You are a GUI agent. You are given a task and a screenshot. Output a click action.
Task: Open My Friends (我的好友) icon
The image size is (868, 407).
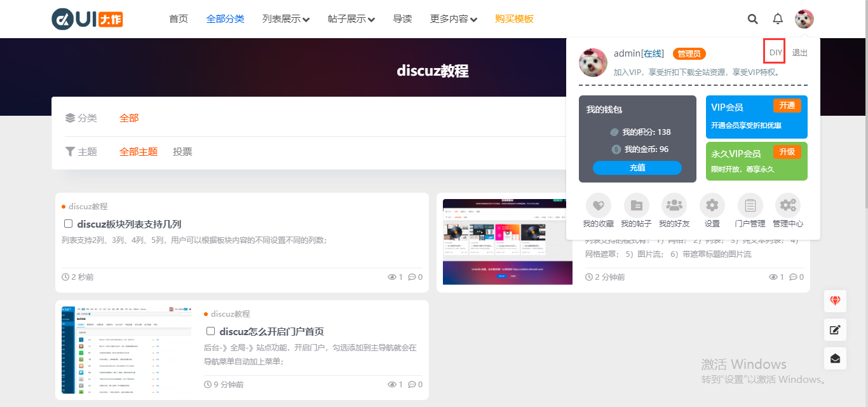[x=674, y=205]
